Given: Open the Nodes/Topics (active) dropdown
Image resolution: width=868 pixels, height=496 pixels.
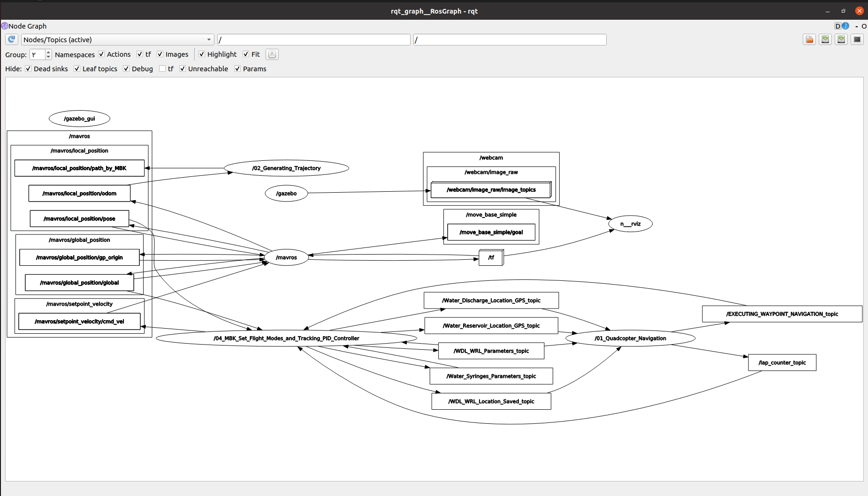Looking at the screenshot, I should tap(117, 40).
